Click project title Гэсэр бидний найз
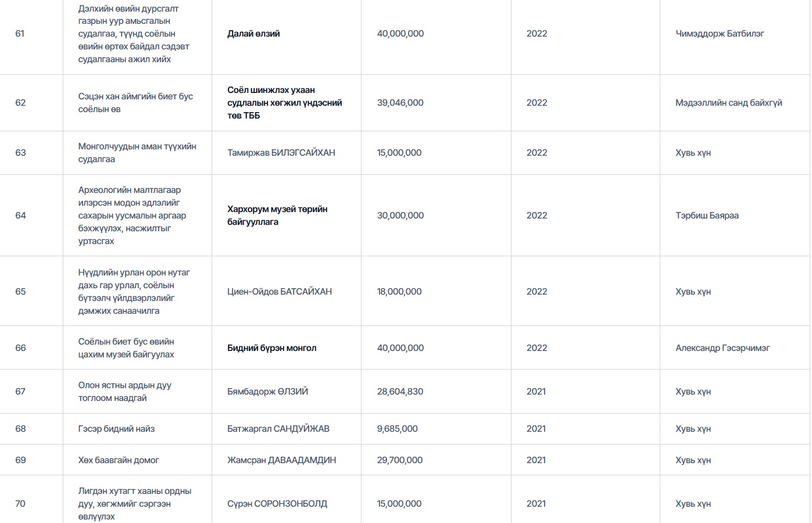The image size is (812, 523). click(116, 429)
